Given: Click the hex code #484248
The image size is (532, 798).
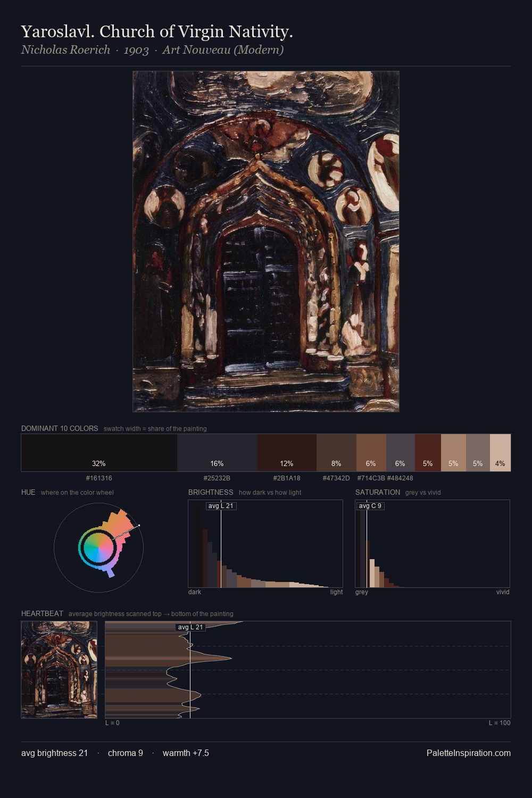Looking at the screenshot, I should tap(400, 478).
